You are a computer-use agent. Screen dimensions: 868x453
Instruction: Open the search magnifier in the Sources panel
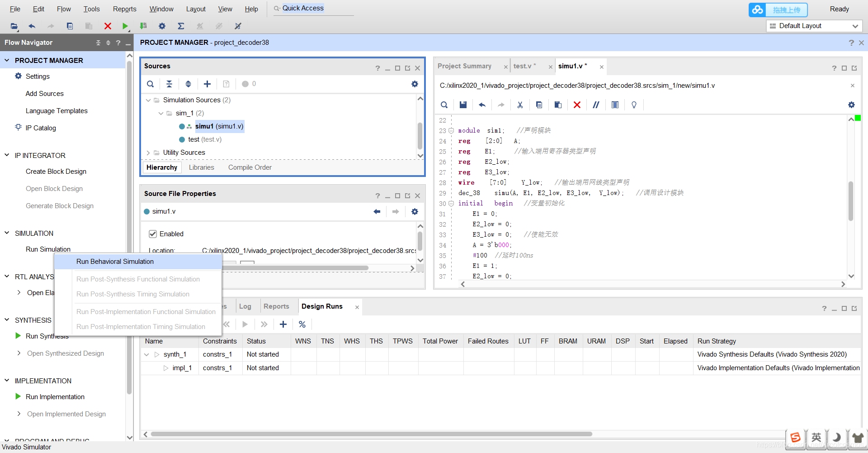150,84
